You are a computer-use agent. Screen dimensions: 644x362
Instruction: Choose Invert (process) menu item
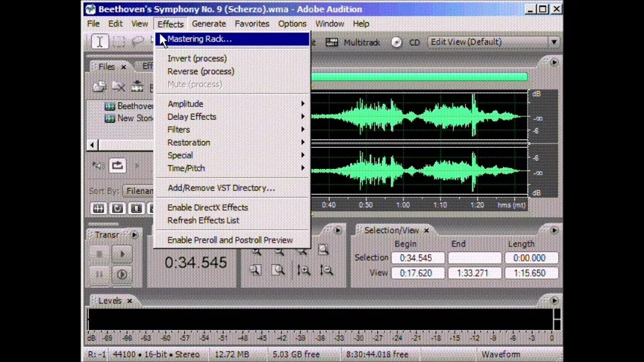click(232, 58)
